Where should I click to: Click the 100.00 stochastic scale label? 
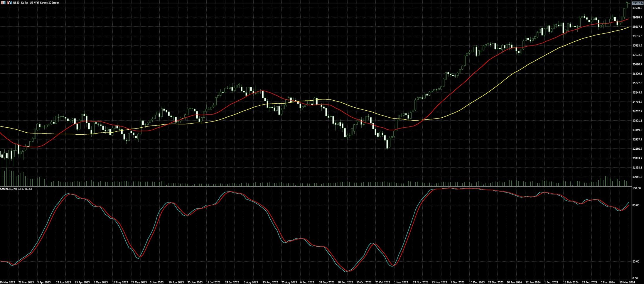click(x=636, y=188)
